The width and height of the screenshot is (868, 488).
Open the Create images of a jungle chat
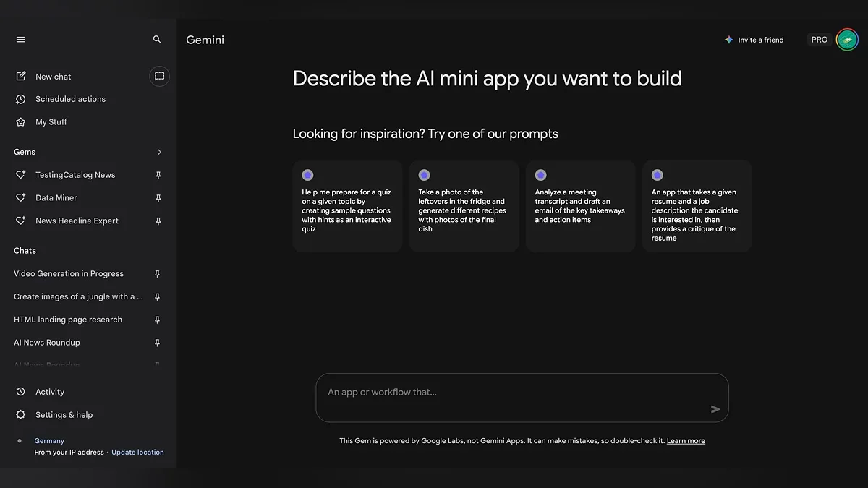(x=78, y=297)
